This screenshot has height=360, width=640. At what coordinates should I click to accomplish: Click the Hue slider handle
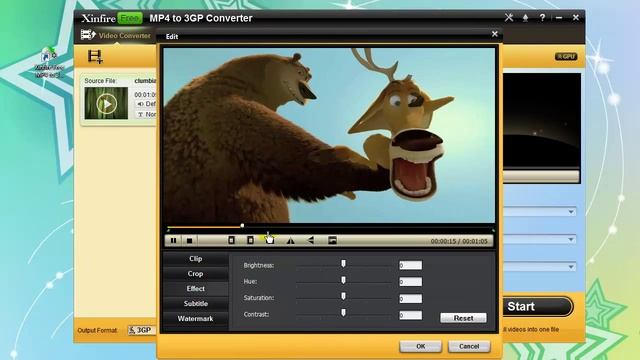click(x=343, y=280)
